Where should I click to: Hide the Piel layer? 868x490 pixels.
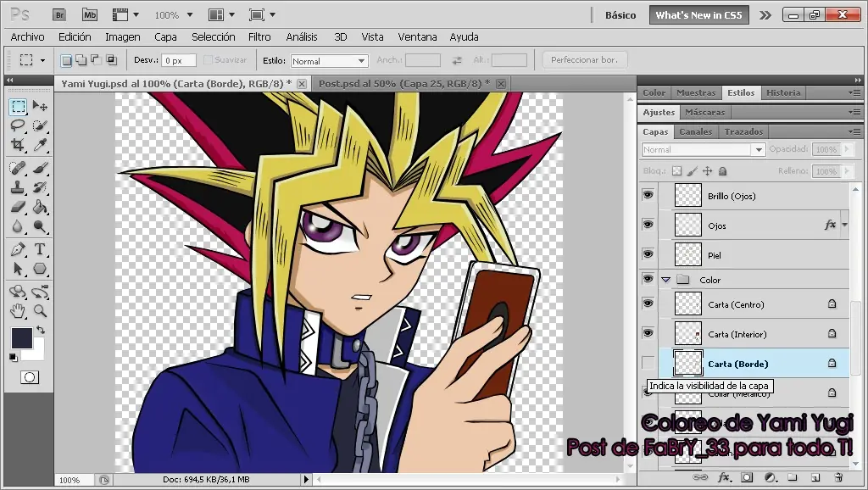pos(648,253)
